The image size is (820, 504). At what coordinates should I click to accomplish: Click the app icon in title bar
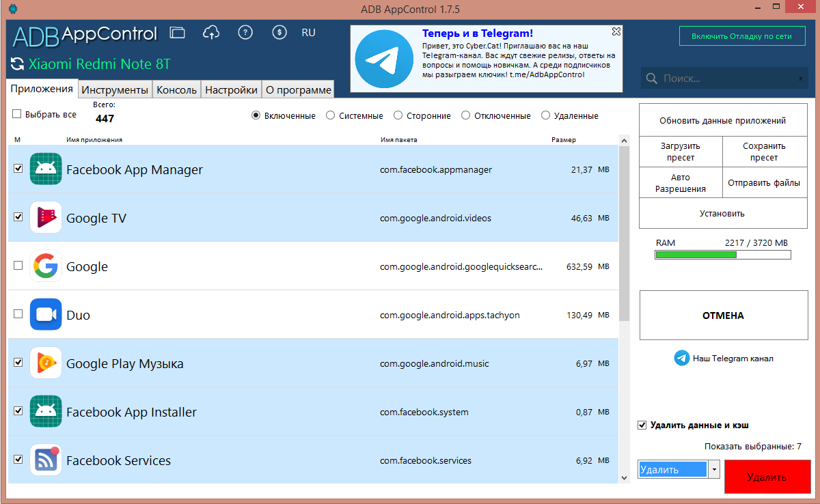(x=13, y=10)
